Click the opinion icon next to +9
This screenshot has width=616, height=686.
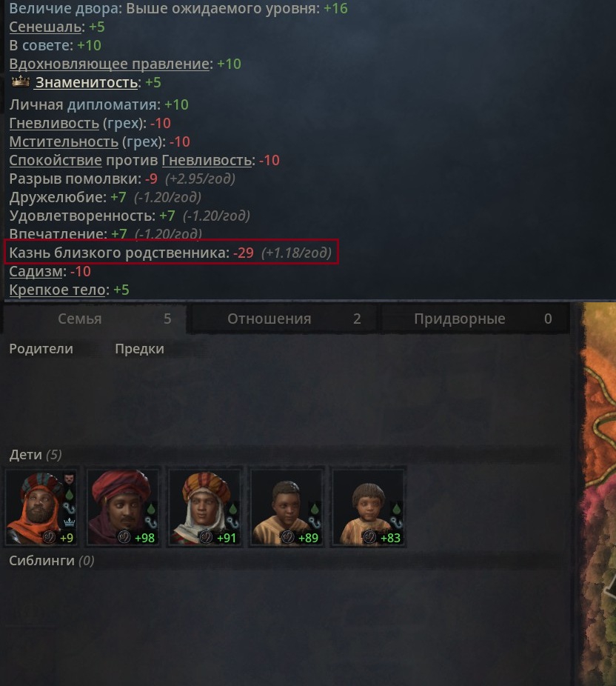[x=49, y=537]
